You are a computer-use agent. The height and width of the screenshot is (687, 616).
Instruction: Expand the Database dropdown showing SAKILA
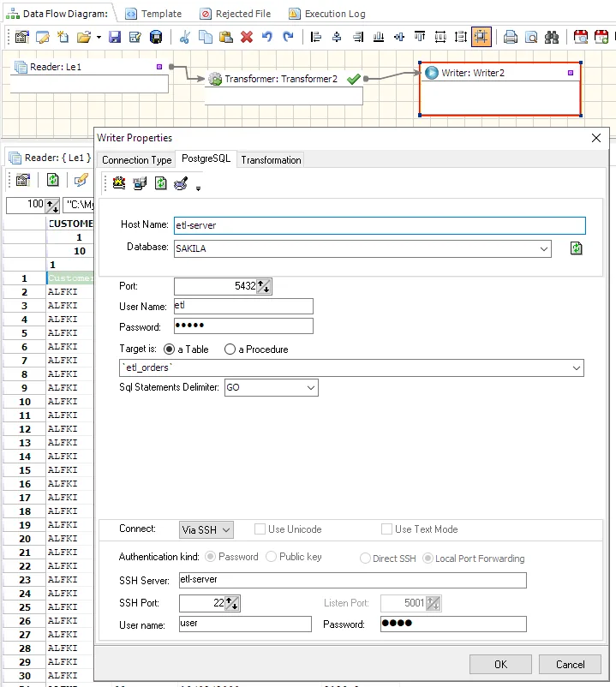[544, 249]
